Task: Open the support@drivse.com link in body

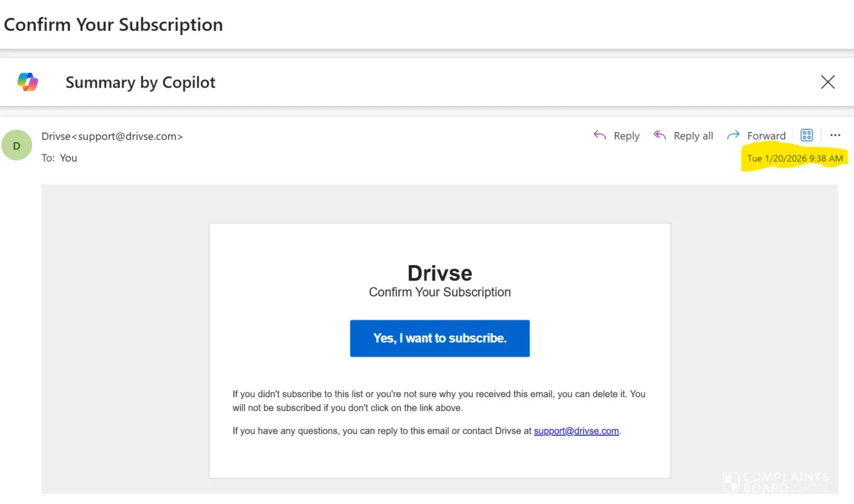Action: coord(576,431)
